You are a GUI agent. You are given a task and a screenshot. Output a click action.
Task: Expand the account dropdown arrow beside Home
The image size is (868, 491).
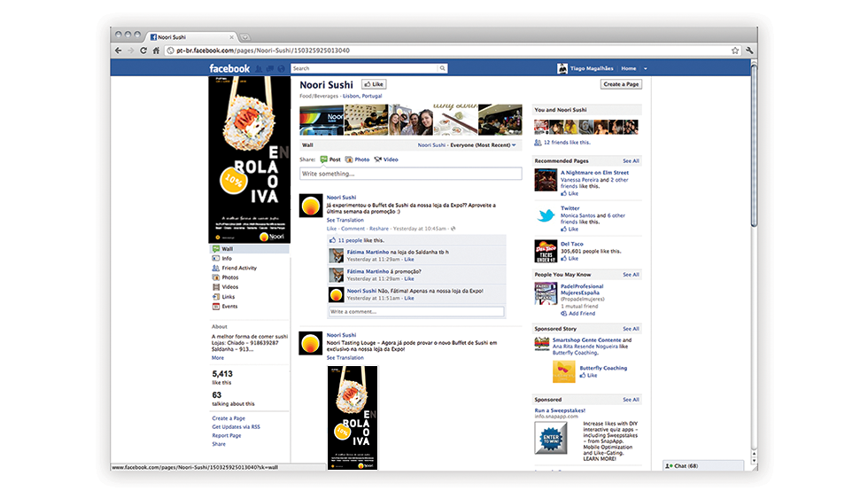point(646,68)
